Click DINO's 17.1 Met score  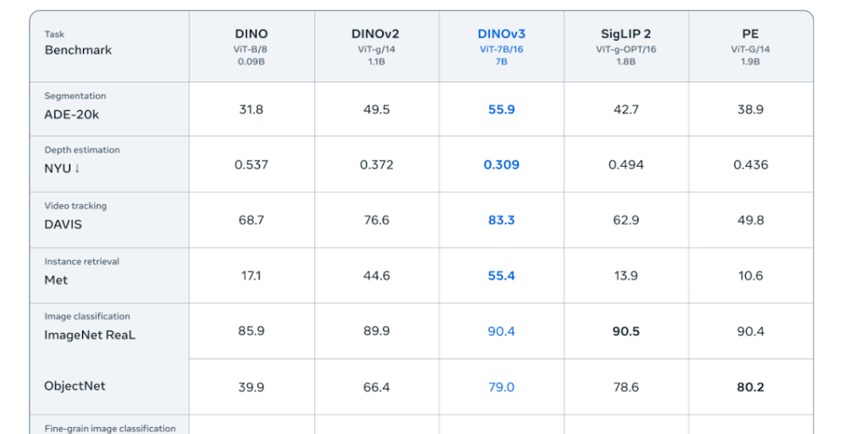click(251, 275)
